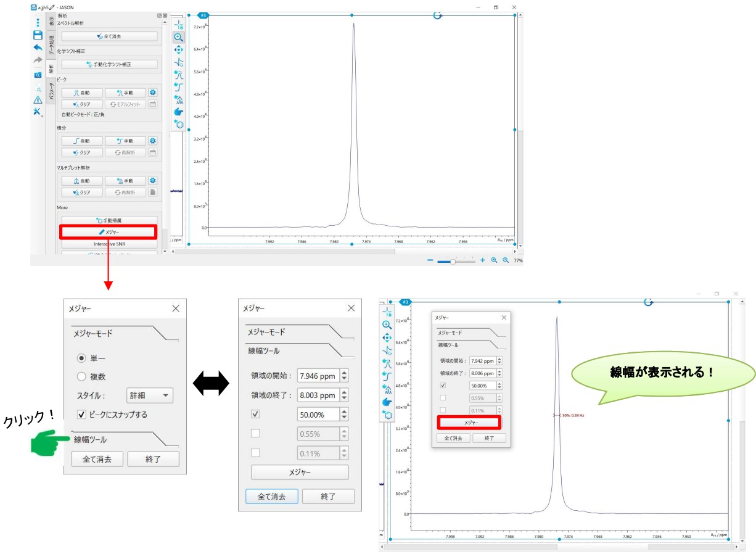Image resolution: width=756 pixels, height=554 pixels.
Task: Open the gear settings in the 積分 section
Action: tap(153, 141)
